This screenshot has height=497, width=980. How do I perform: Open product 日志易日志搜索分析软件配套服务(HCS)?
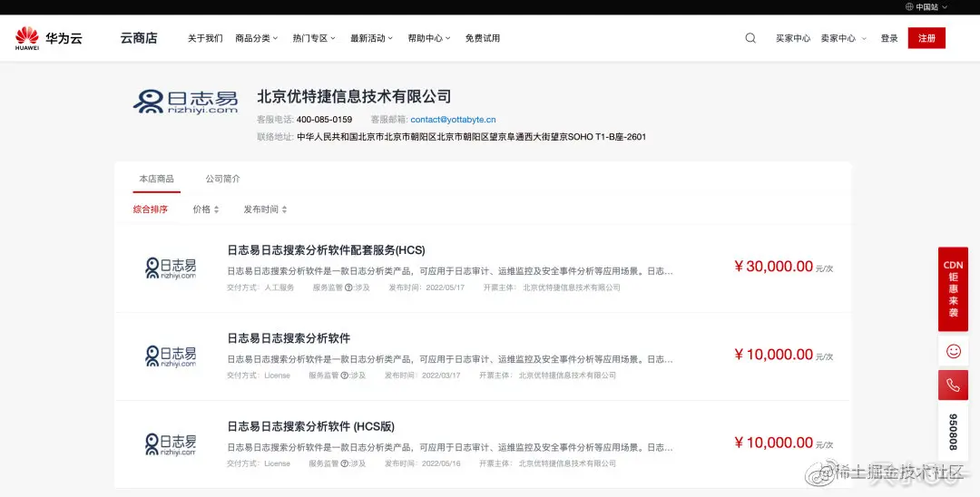pyautogui.click(x=327, y=249)
